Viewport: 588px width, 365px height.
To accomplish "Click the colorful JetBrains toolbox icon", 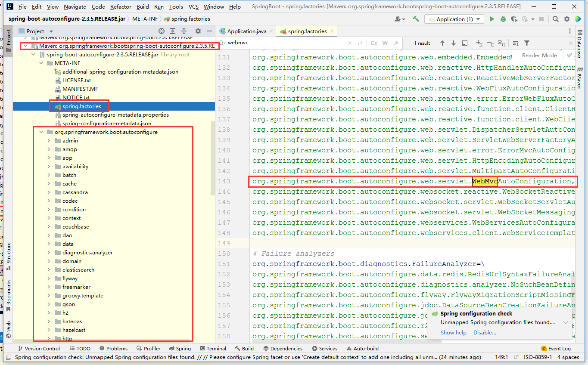I will point(578,19).
